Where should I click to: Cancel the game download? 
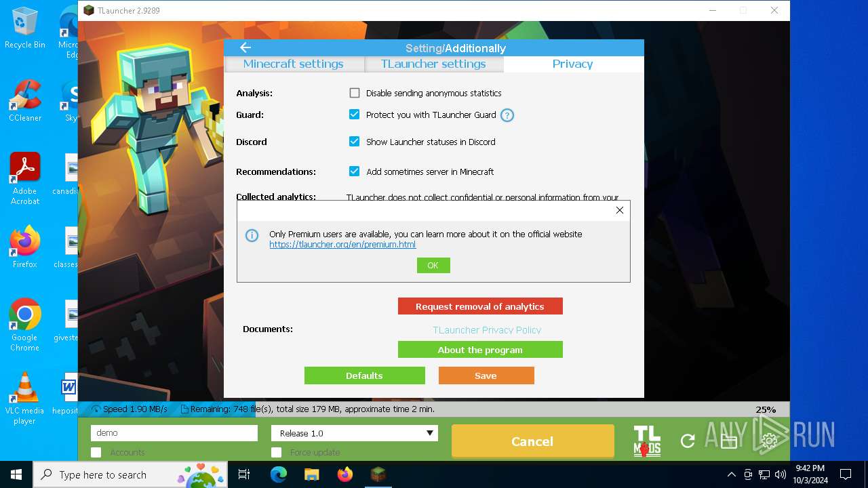532,441
